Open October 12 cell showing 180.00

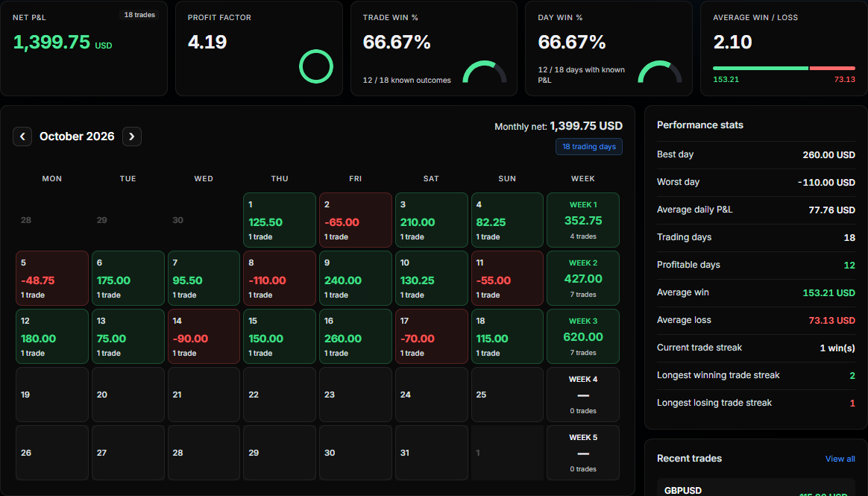point(52,336)
